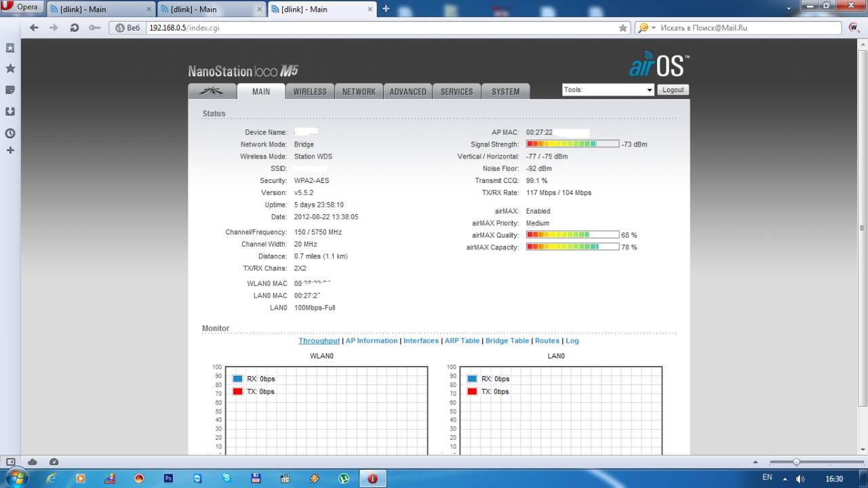Open the Throughput monitor link
The height and width of the screenshot is (488, 868).
319,341
